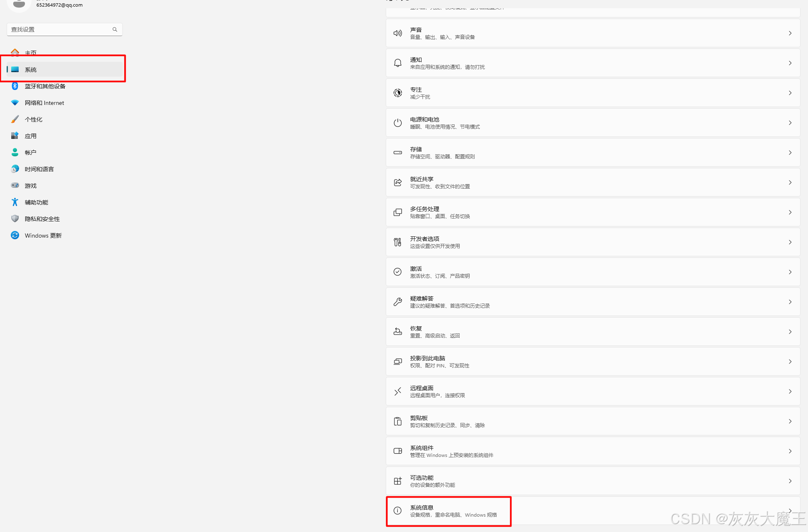Click the wrench icon for 疑难解答
The height and width of the screenshot is (532, 808).
397,302
